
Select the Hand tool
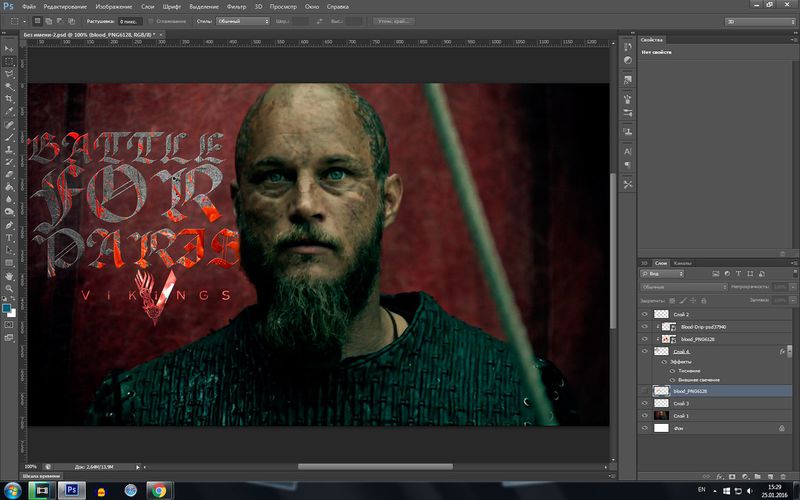9,274
